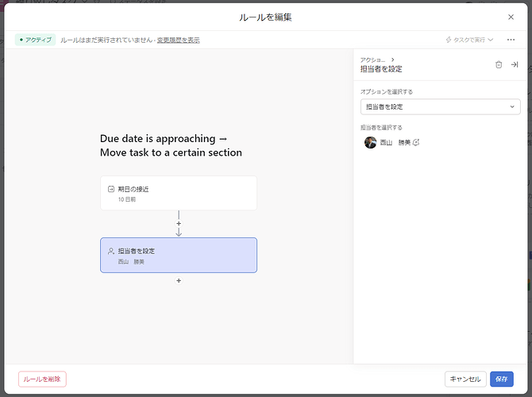Click the lightning icon beside タスクで実行
The height and width of the screenshot is (397, 532).
(448, 40)
